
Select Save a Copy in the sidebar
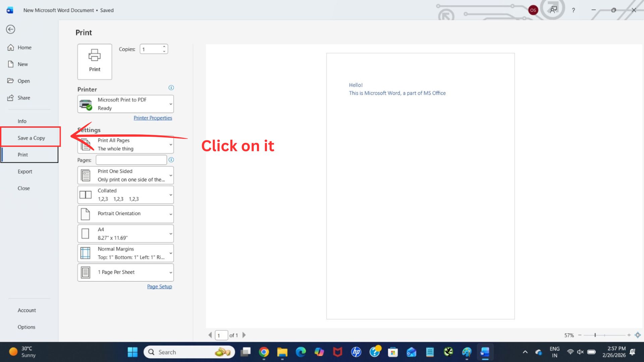click(x=31, y=137)
